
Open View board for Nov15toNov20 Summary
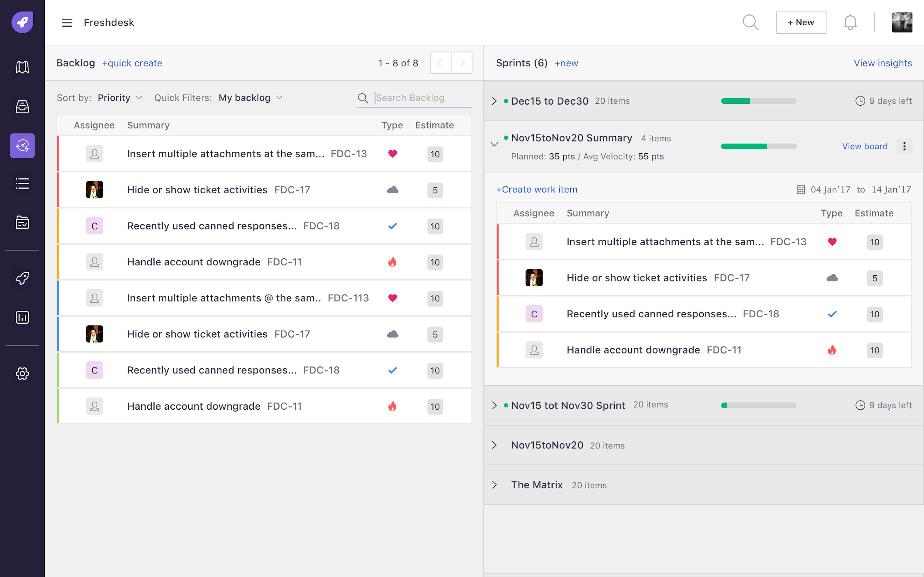pos(865,146)
